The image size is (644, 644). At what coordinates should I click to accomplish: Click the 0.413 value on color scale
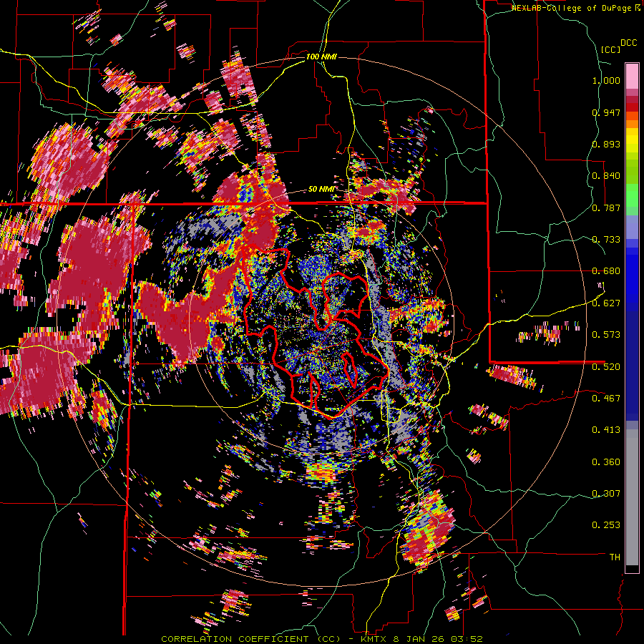[x=606, y=430]
